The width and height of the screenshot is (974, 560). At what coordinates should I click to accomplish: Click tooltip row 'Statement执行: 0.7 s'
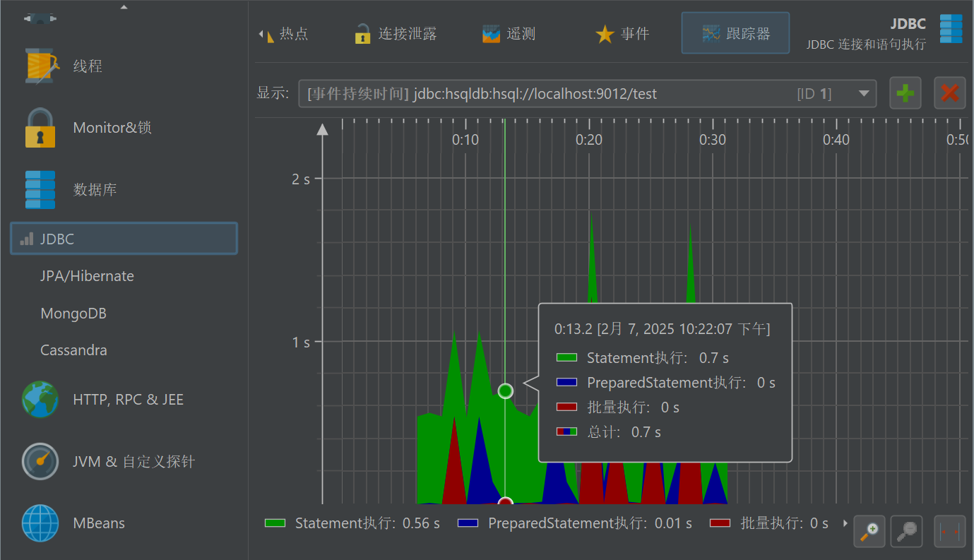point(643,358)
